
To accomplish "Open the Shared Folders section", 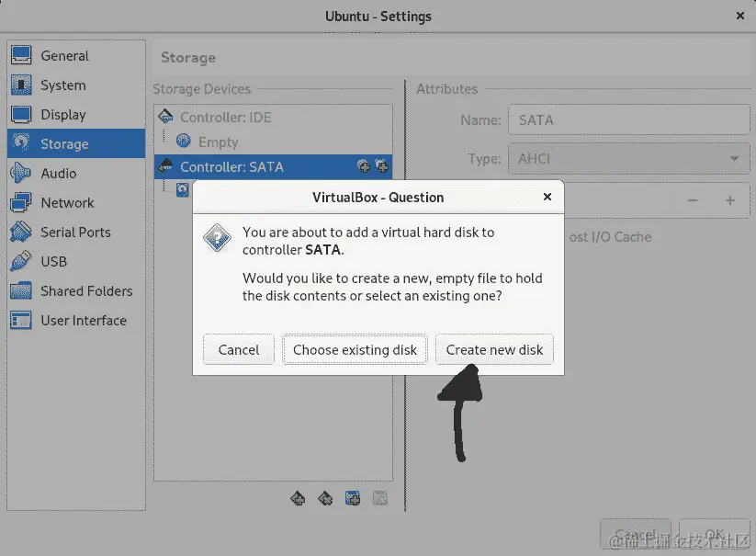I will (76, 290).
